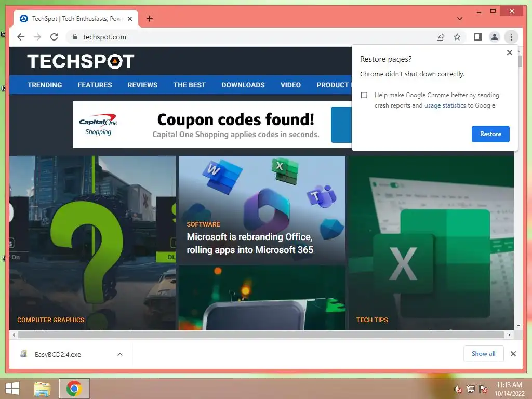Click the horizontal scrollbar track
The image size is (532, 399).
click(261, 335)
